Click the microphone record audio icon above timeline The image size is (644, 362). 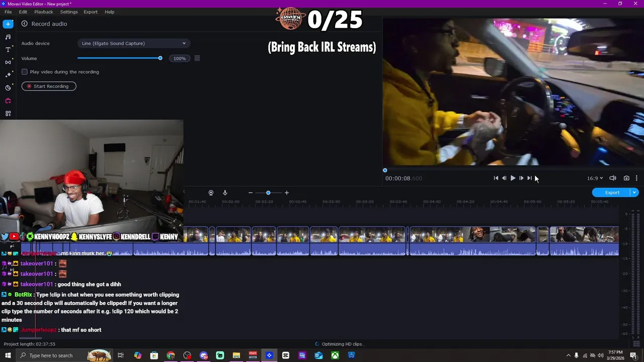coord(225,193)
